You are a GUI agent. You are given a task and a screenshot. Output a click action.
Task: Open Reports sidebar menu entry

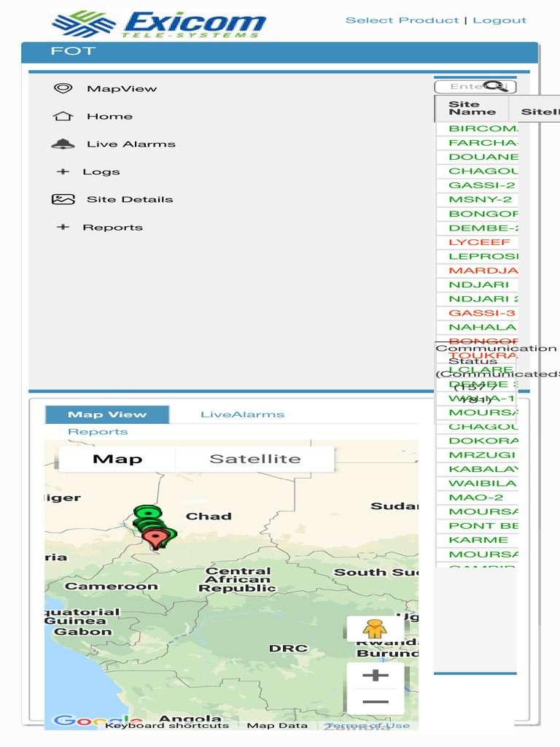click(x=112, y=228)
